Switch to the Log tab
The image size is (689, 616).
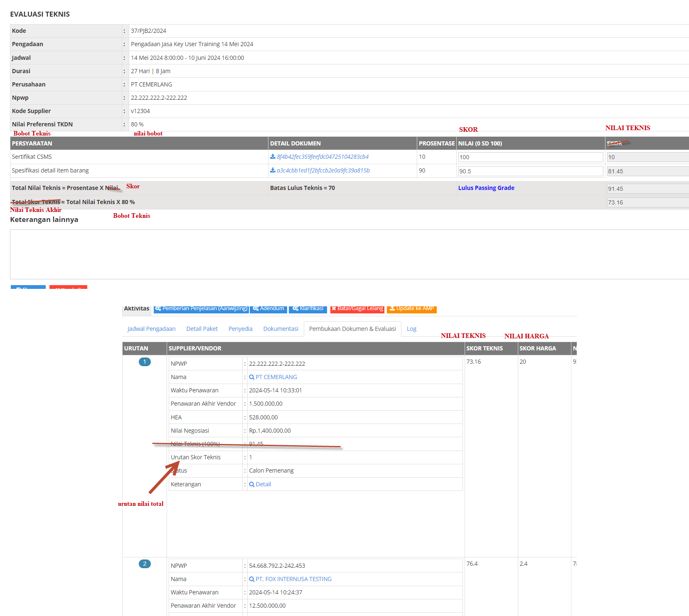(411, 329)
